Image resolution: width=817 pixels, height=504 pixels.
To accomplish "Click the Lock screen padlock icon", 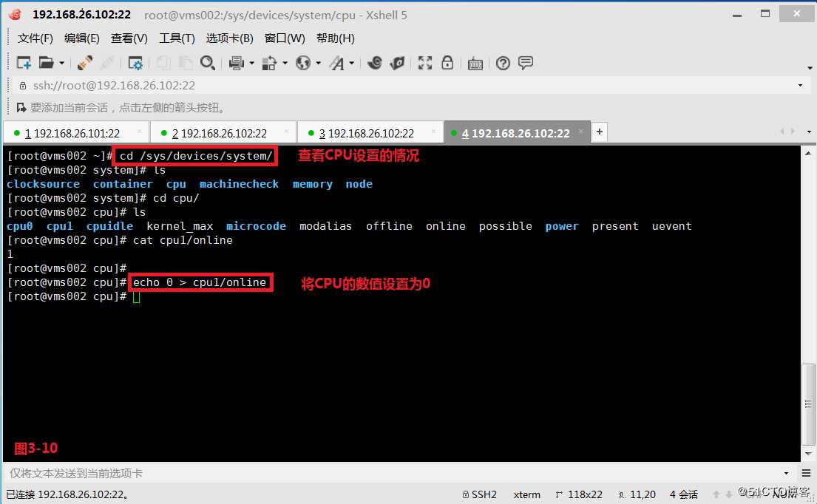I will point(447,63).
